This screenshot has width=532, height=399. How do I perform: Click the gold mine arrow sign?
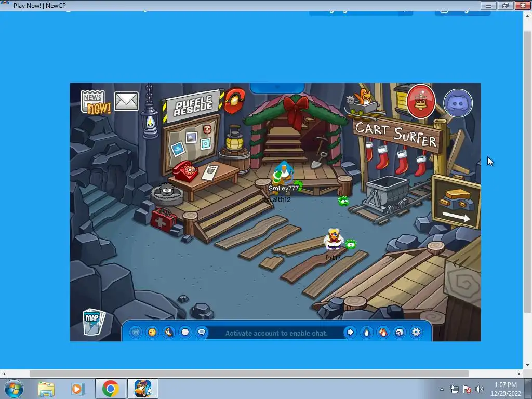pyautogui.click(x=456, y=202)
